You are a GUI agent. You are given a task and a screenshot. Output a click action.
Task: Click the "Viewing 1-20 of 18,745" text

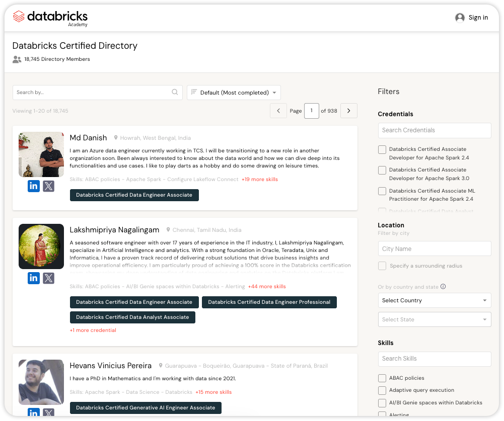[40, 111]
